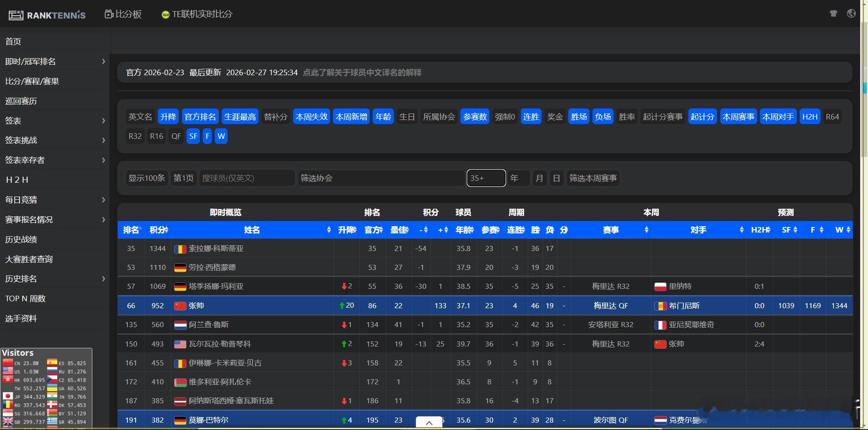This screenshot has width=868, height=430.
Task: Toggle the 官方排名 column chip
Action: pyautogui.click(x=200, y=117)
